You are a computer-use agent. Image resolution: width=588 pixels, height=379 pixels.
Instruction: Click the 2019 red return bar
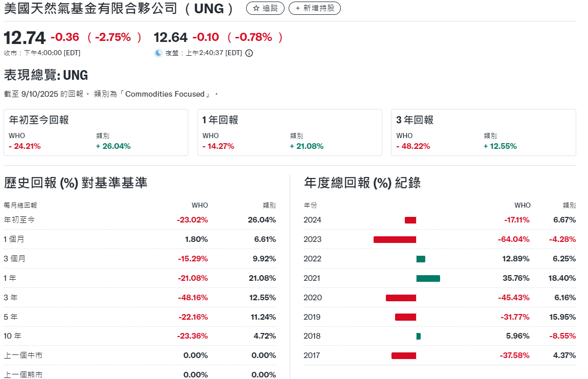[405, 317]
